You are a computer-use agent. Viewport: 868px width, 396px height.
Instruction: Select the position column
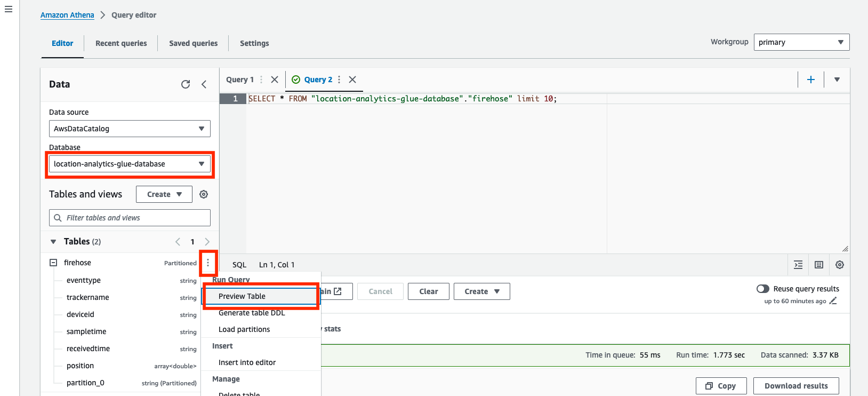[80, 366]
